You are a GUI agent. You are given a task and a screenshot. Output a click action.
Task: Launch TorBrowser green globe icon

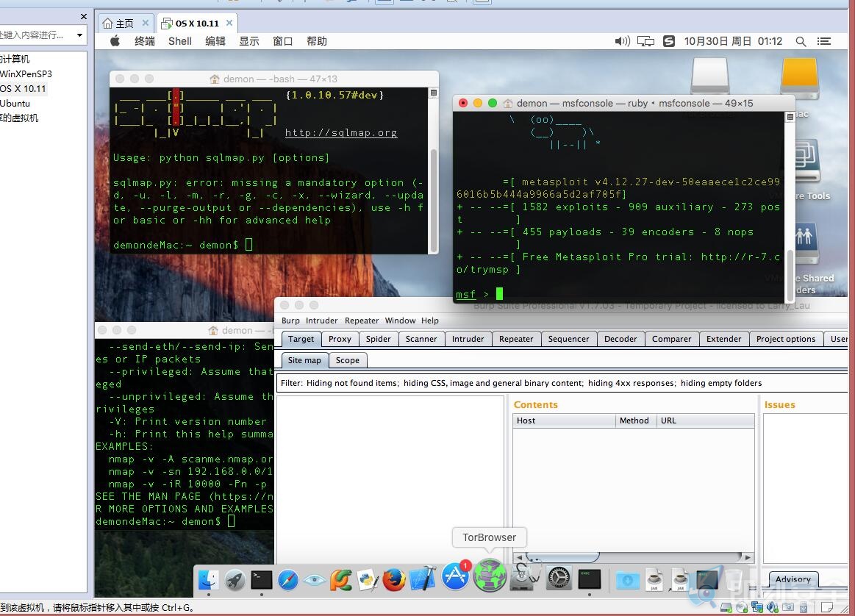490,576
